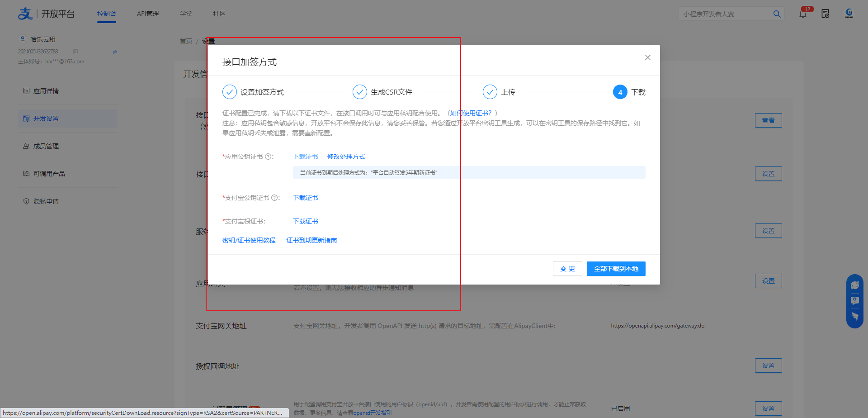The image size is (868, 418).
Task: Open the notification bell with badge 12
Action: tap(803, 14)
